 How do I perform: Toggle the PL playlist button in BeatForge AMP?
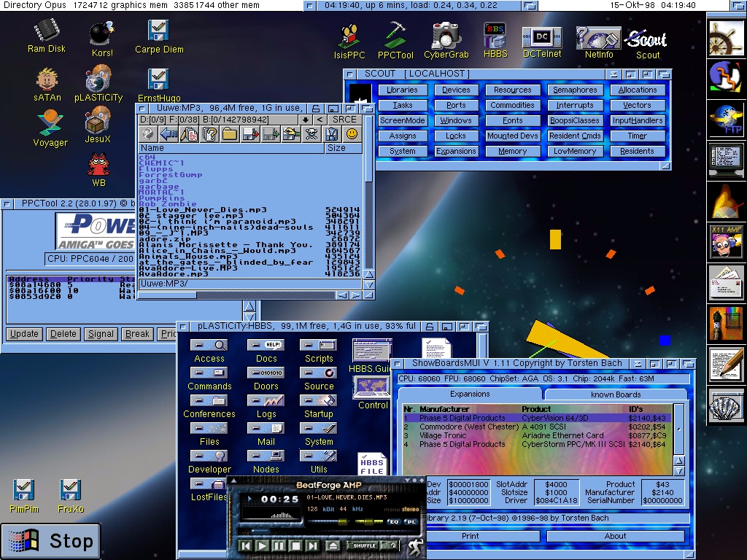tap(410, 522)
